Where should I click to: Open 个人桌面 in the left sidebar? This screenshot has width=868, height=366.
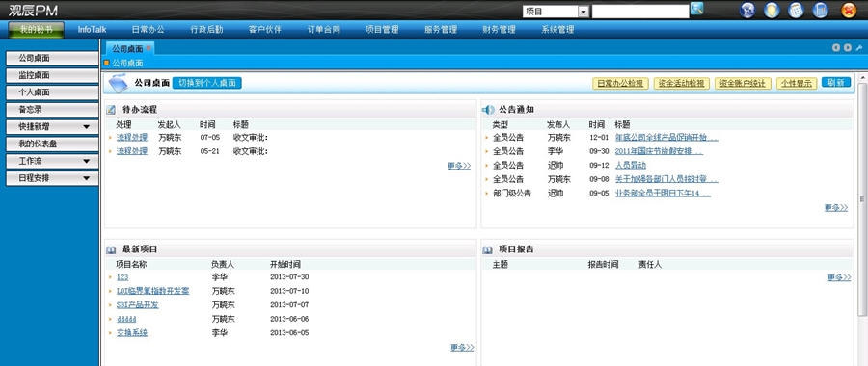tap(52, 92)
